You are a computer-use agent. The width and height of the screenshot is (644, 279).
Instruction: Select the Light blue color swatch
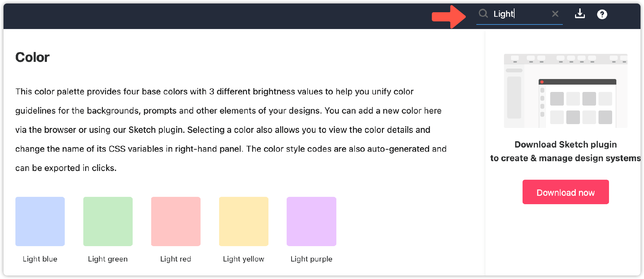coord(40,221)
